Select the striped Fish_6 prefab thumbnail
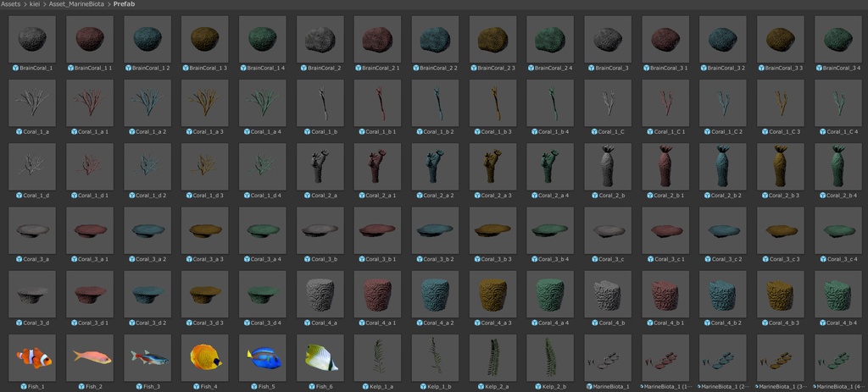The width and height of the screenshot is (868, 392). 320,358
